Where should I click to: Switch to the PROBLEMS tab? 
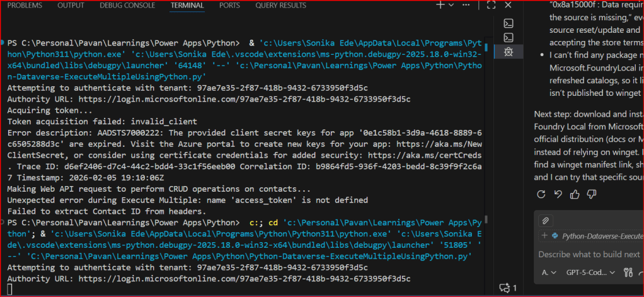pos(25,5)
